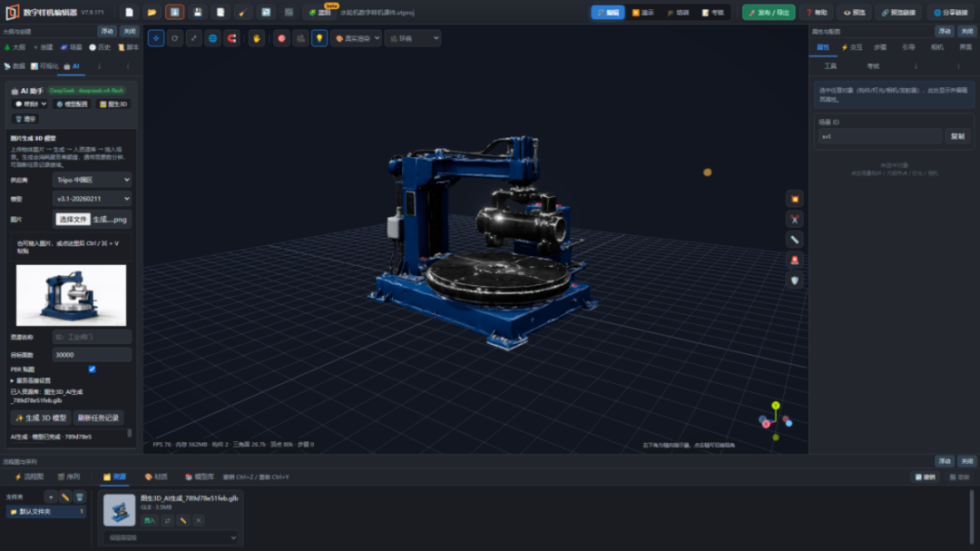Toggle the magnet snapping icon
The image size is (980, 551).
[x=232, y=38]
